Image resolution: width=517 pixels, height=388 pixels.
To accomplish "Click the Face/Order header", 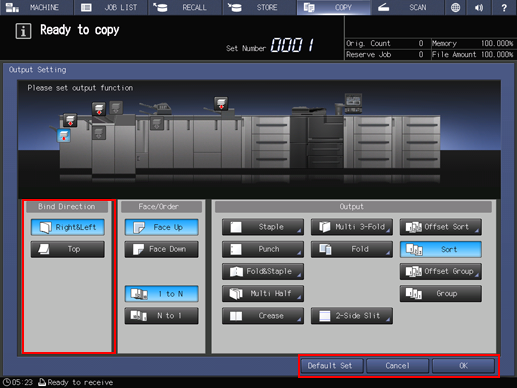I will point(161,207).
